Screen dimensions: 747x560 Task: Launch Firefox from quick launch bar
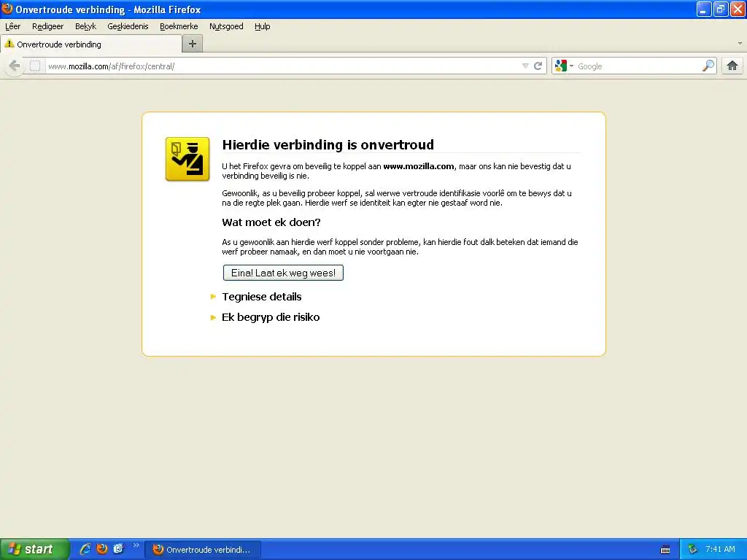(x=102, y=549)
